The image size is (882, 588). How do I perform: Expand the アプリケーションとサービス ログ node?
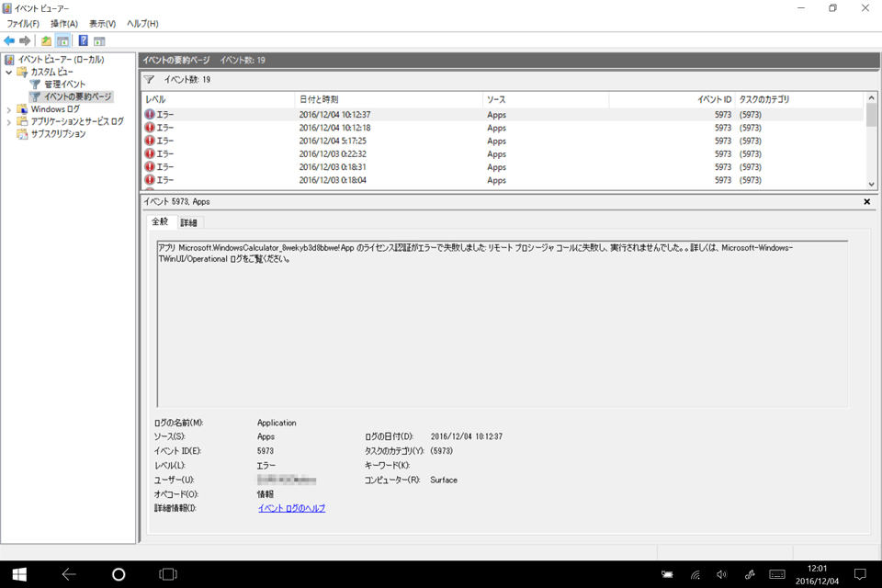(x=9, y=121)
